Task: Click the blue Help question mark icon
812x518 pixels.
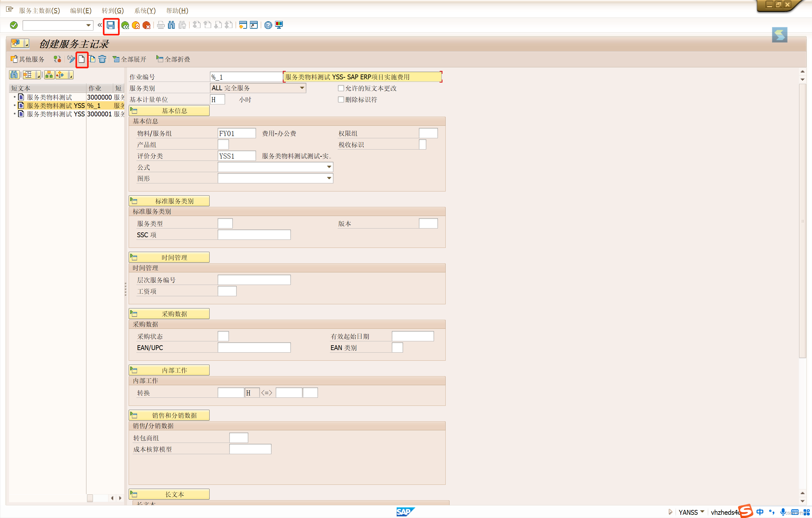Action: pyautogui.click(x=268, y=25)
